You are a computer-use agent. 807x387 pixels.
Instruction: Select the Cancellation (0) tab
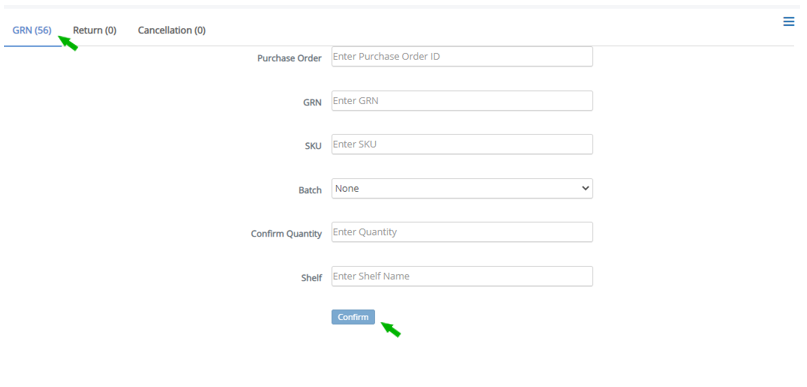tap(171, 30)
